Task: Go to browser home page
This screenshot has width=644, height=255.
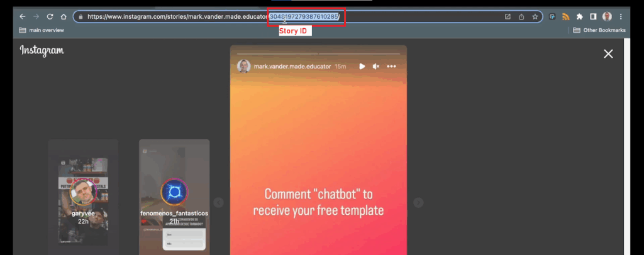Action: [x=64, y=16]
